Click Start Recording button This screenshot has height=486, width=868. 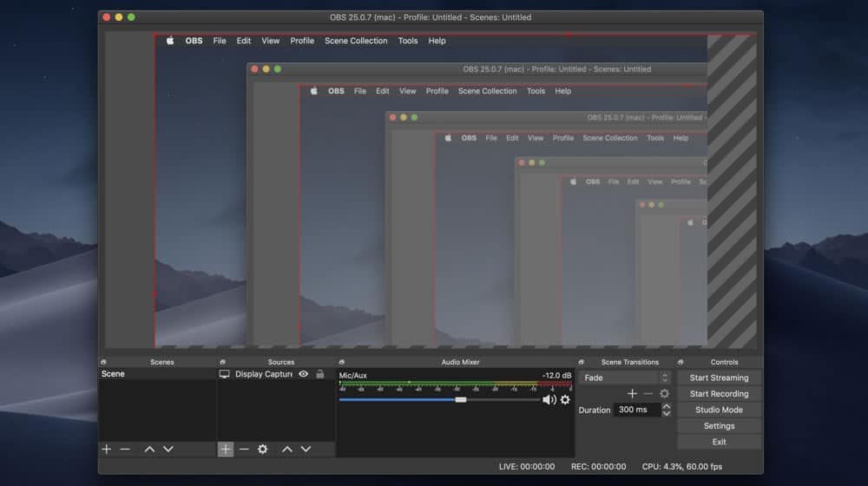719,393
